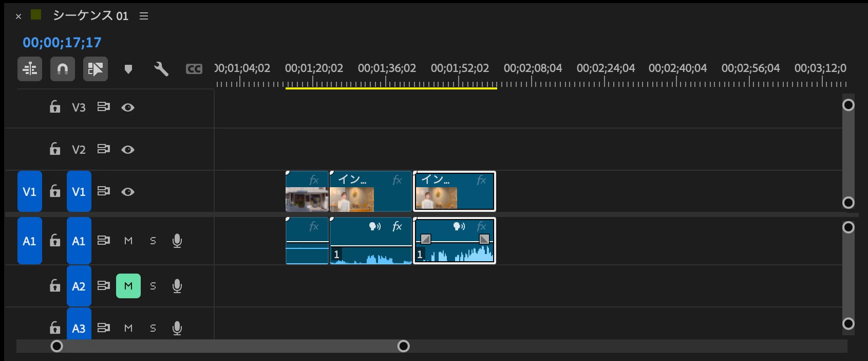Select V2 track label
868x361 pixels.
click(x=79, y=150)
